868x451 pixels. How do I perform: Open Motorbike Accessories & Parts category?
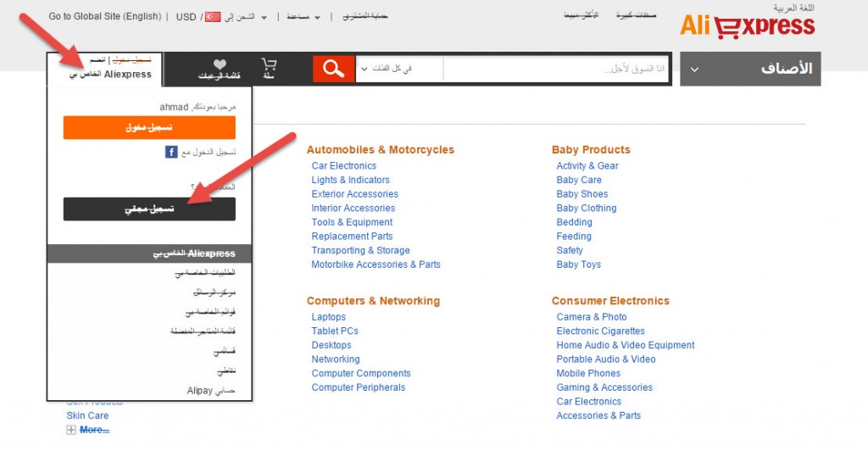376,264
